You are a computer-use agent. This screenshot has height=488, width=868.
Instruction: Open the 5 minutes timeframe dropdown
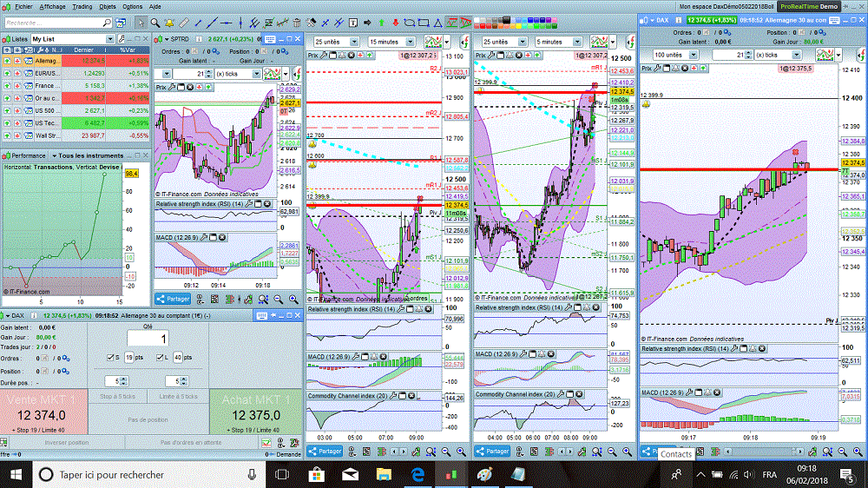(x=577, y=42)
